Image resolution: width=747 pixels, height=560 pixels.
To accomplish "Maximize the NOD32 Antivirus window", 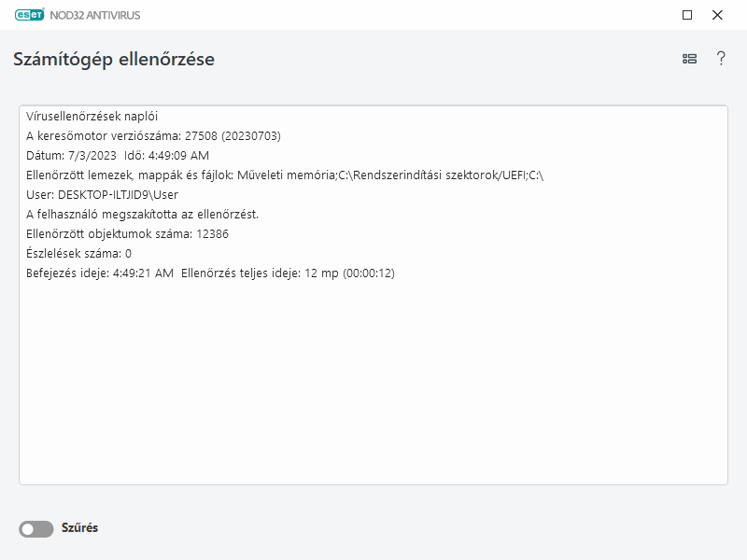I will (687, 15).
